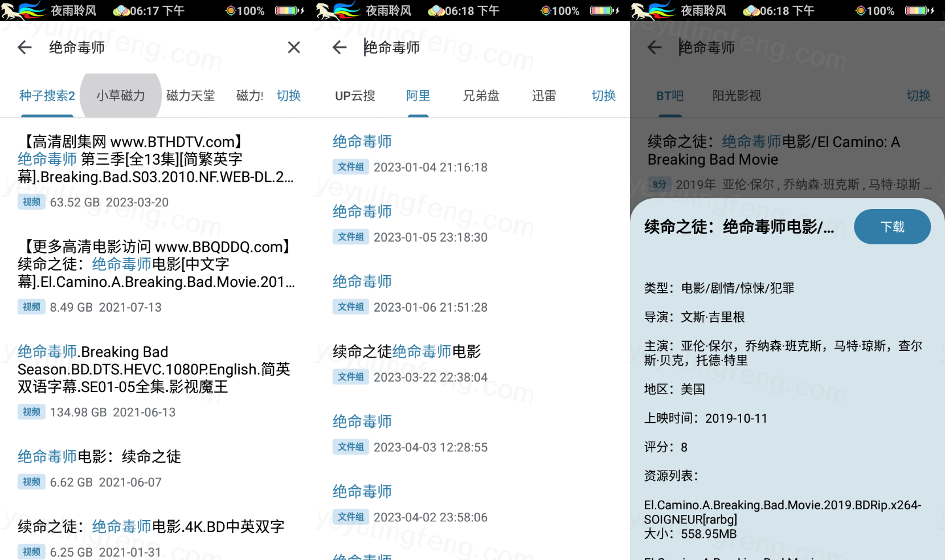Tap 切换 next to the 磁力! tab

coord(289,96)
